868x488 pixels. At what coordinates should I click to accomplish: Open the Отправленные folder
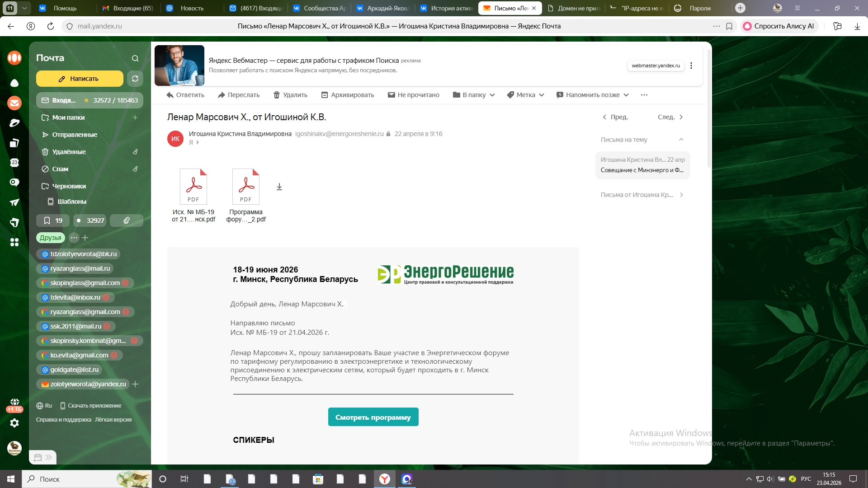pos(75,135)
